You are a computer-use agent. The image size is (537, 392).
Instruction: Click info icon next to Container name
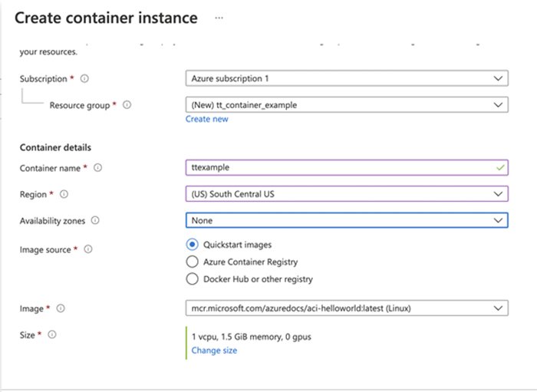click(x=98, y=167)
